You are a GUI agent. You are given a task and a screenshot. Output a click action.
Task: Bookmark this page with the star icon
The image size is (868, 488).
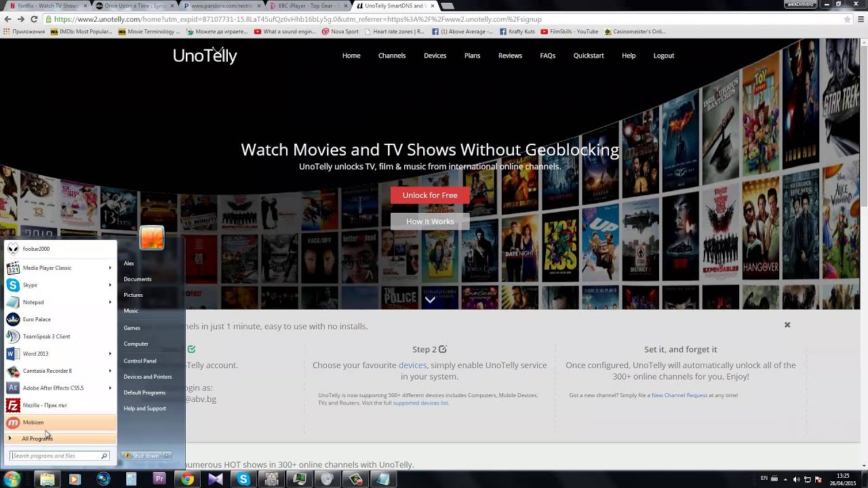coord(847,19)
